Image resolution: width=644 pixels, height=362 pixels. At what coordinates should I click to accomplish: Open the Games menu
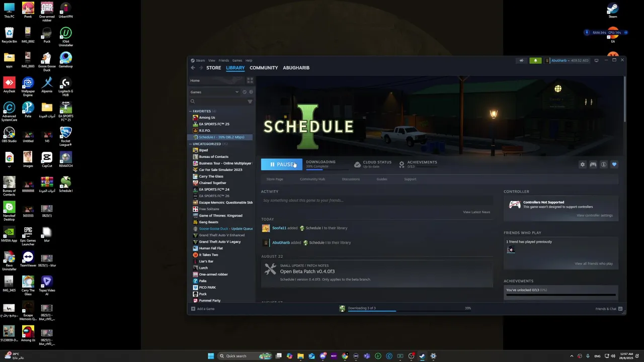[237, 60]
